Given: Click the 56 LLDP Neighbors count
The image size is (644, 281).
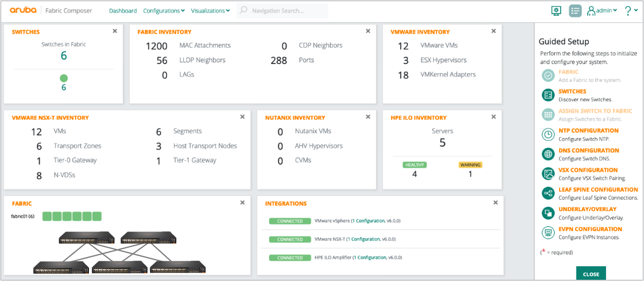Looking at the screenshot, I should click(162, 61).
